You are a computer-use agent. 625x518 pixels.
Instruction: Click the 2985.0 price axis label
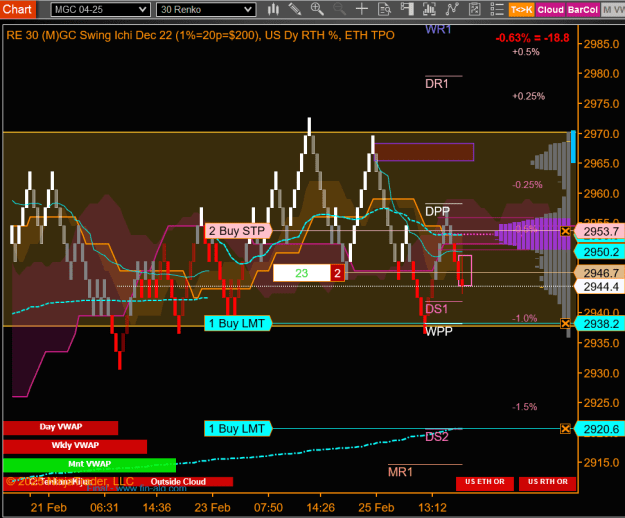[601, 44]
